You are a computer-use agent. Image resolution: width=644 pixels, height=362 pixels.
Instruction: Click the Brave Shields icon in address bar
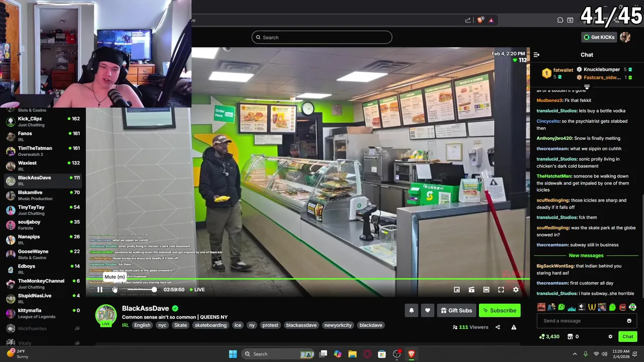point(480,20)
